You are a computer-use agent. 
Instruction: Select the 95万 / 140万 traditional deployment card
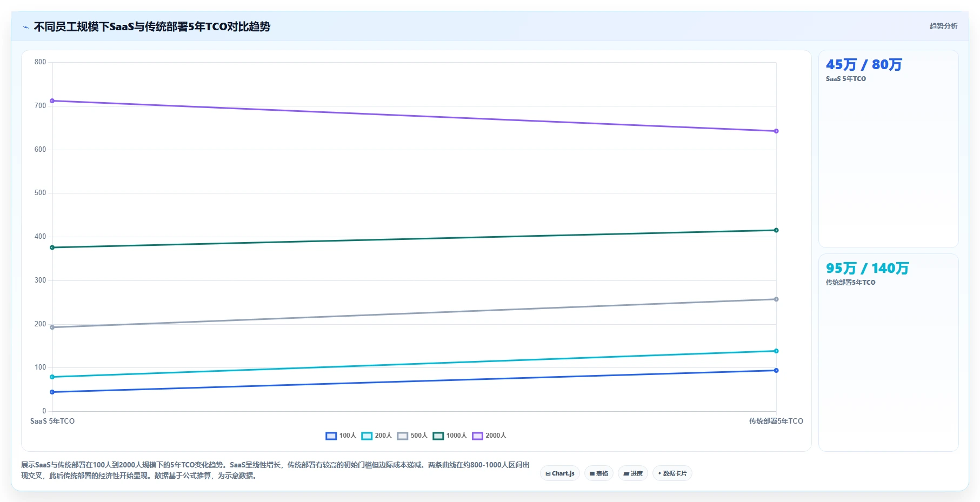click(888, 352)
